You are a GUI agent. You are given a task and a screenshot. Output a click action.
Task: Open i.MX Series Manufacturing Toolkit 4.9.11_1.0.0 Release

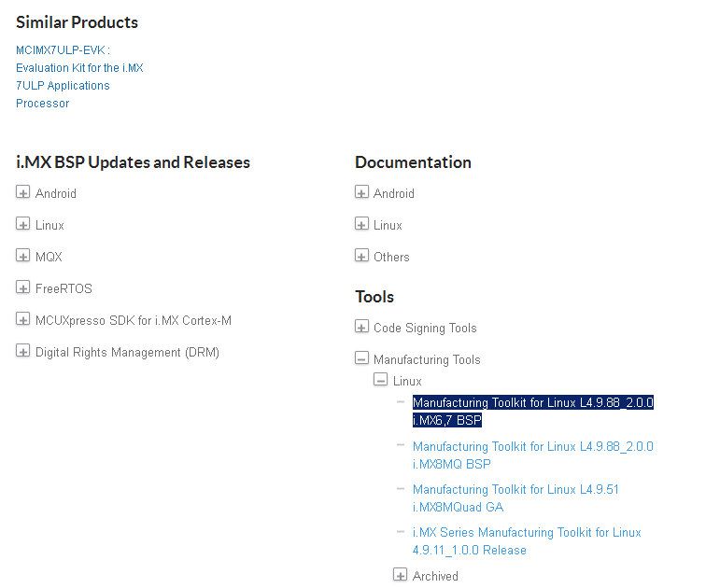(x=527, y=541)
